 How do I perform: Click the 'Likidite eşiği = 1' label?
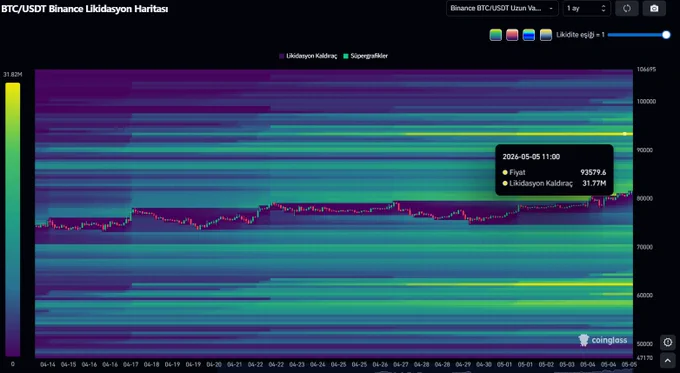pos(580,35)
